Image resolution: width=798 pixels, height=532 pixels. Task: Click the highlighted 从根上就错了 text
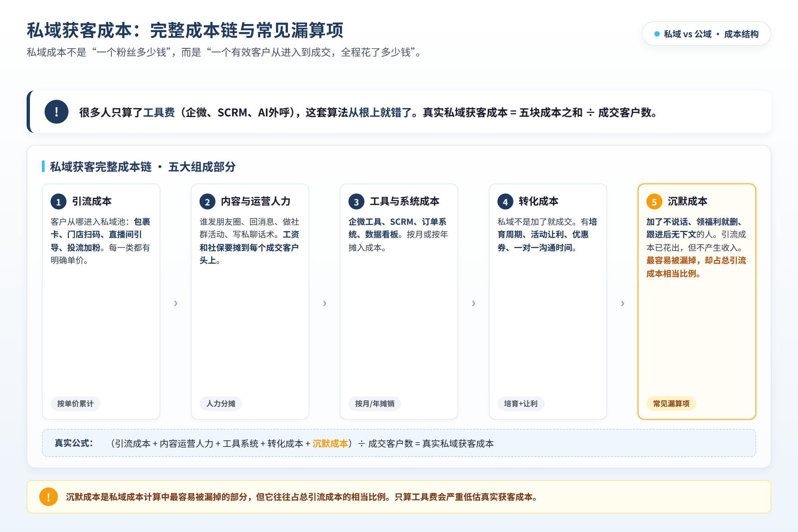pyautogui.click(x=380, y=112)
